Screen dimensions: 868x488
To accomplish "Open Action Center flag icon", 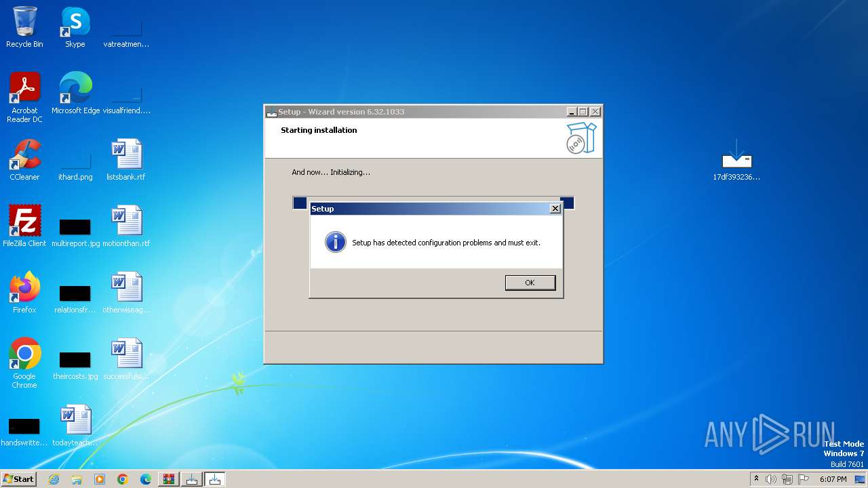I will (x=804, y=479).
